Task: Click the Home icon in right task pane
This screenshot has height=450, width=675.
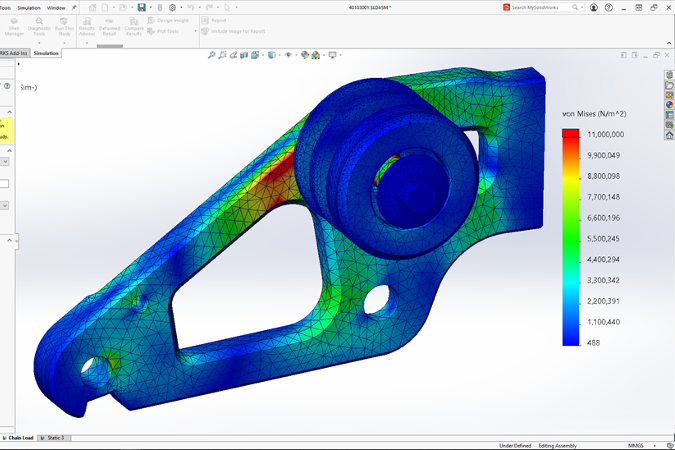Action: [x=669, y=135]
